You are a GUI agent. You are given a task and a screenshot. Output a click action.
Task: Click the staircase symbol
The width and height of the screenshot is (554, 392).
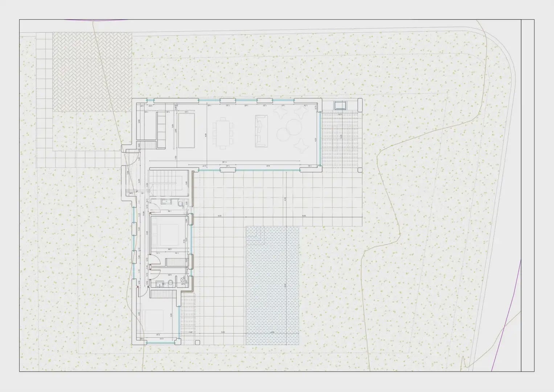(169, 183)
